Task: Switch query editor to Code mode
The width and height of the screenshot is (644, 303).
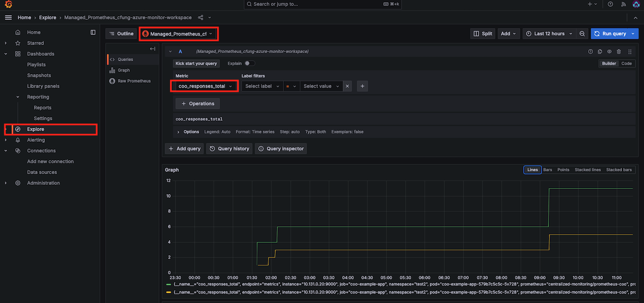Action: pos(626,63)
